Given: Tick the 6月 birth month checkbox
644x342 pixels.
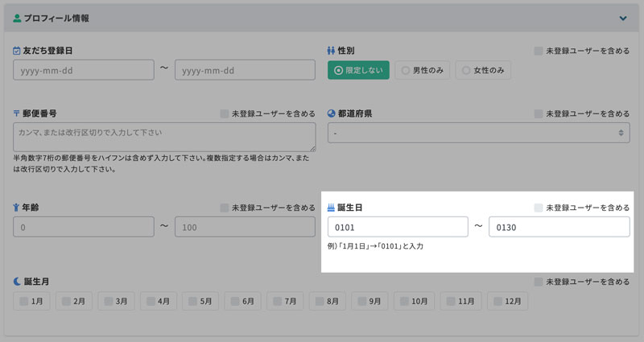Looking at the screenshot, I should tap(235, 301).
